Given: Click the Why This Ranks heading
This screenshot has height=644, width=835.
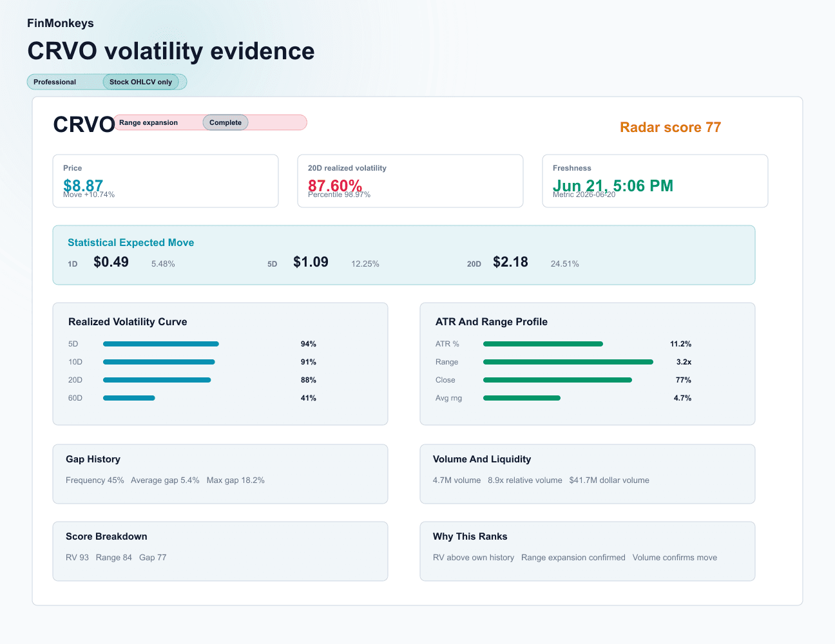Looking at the screenshot, I should 470,536.
